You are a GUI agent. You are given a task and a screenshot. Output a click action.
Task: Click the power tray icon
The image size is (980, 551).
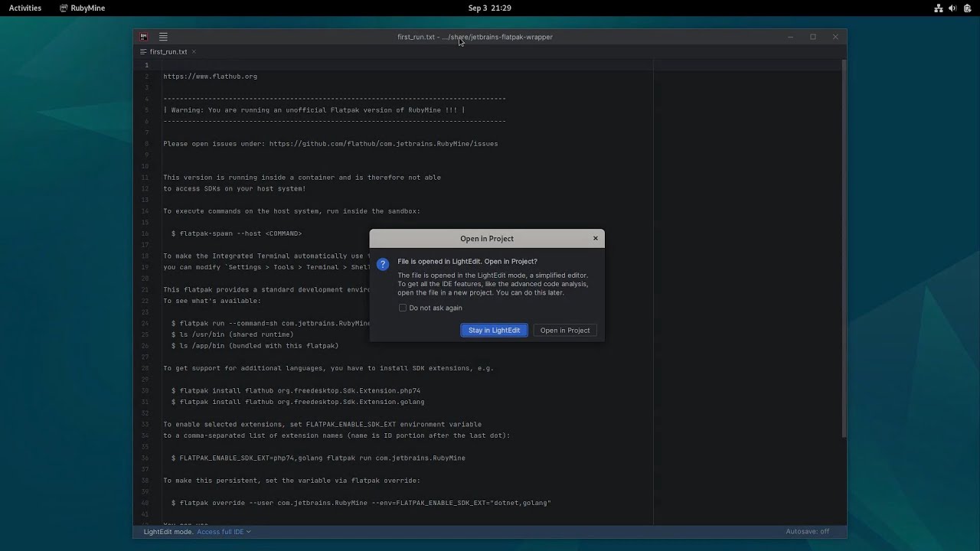[x=967, y=8]
